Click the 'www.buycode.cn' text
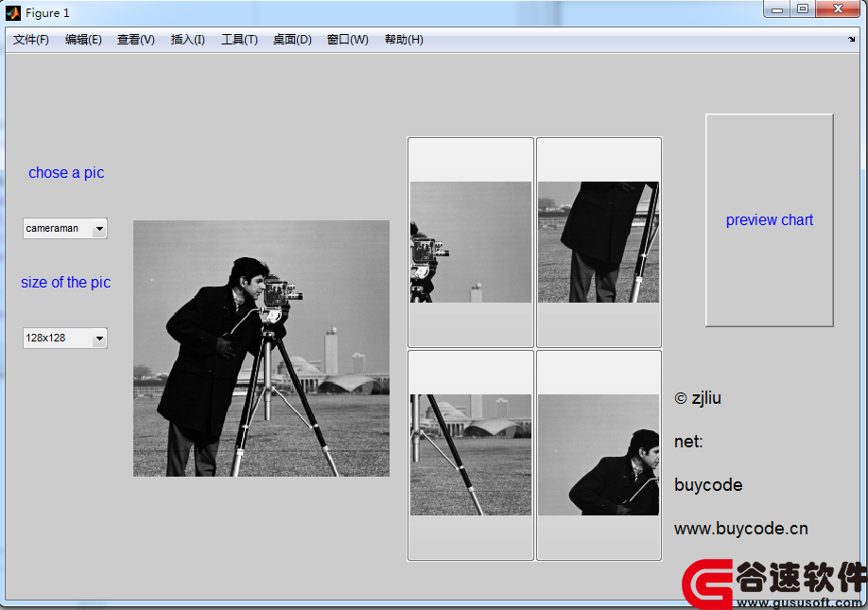The height and width of the screenshot is (610, 868). coord(741,529)
